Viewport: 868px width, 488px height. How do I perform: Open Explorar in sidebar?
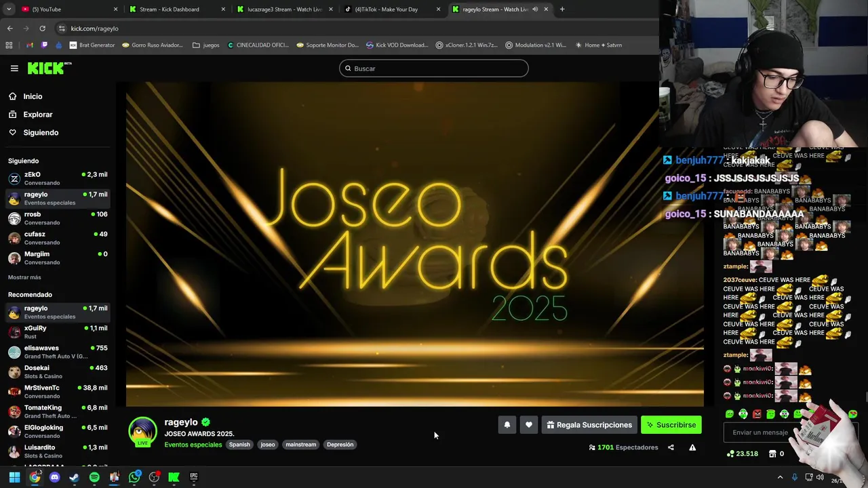tap(37, 115)
